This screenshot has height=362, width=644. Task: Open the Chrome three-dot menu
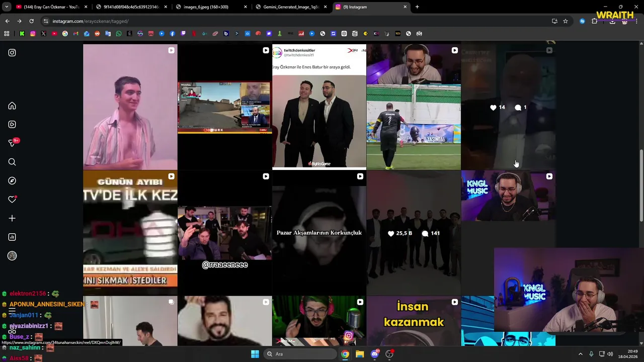pyautogui.click(x=636, y=21)
